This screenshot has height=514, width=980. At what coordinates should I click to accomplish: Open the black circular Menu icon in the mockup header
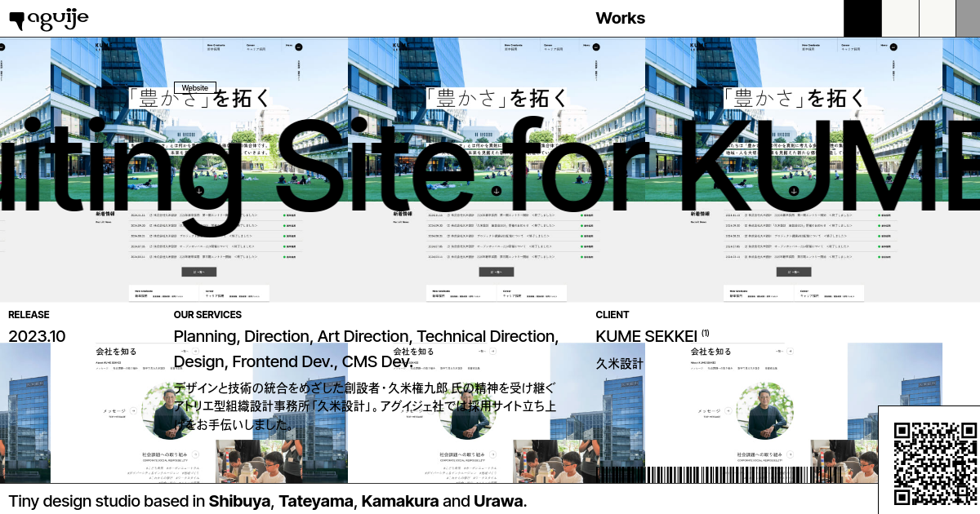595,47
